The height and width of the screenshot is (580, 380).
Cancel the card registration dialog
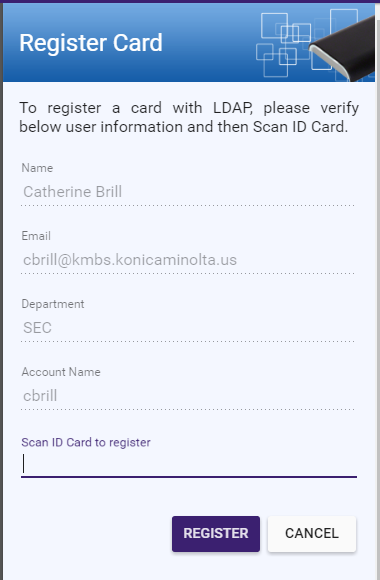[x=312, y=534]
